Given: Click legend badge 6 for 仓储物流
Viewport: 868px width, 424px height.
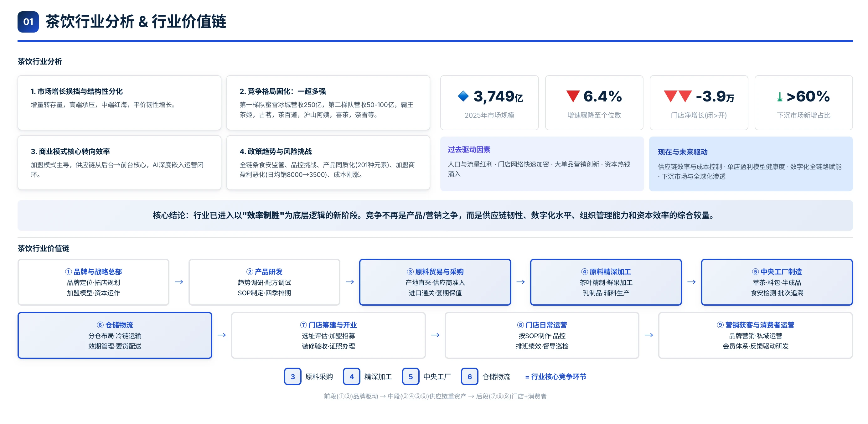Looking at the screenshot, I should 469,376.
